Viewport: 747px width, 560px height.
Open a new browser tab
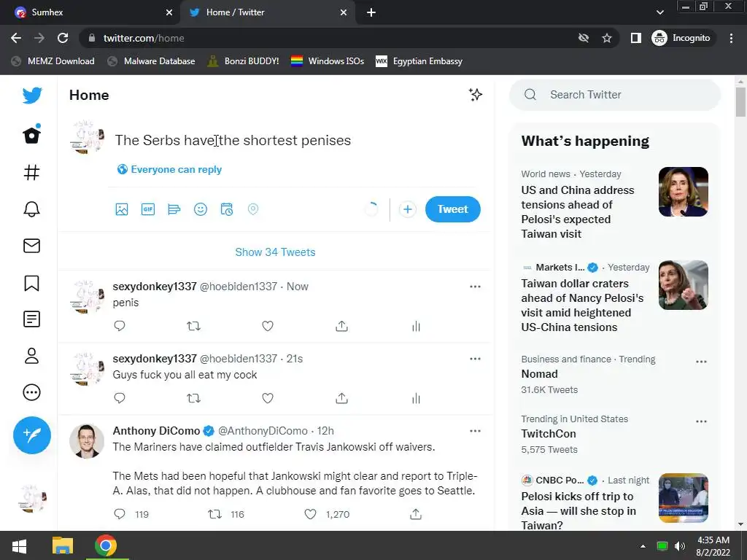coord(371,13)
